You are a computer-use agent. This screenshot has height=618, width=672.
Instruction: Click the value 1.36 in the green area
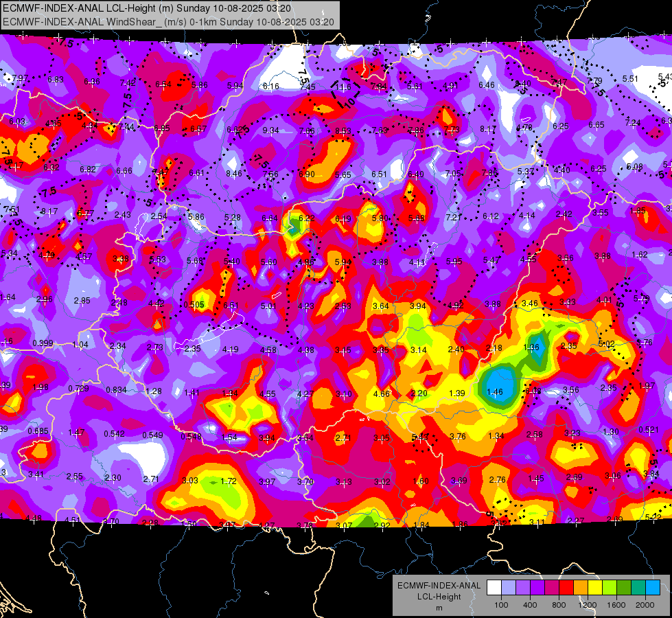531,347
